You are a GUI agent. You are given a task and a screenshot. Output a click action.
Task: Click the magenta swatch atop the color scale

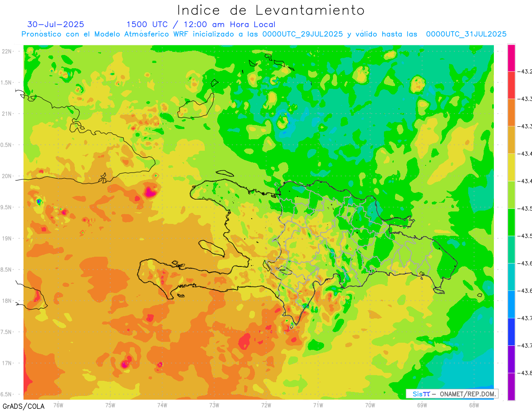click(x=511, y=58)
